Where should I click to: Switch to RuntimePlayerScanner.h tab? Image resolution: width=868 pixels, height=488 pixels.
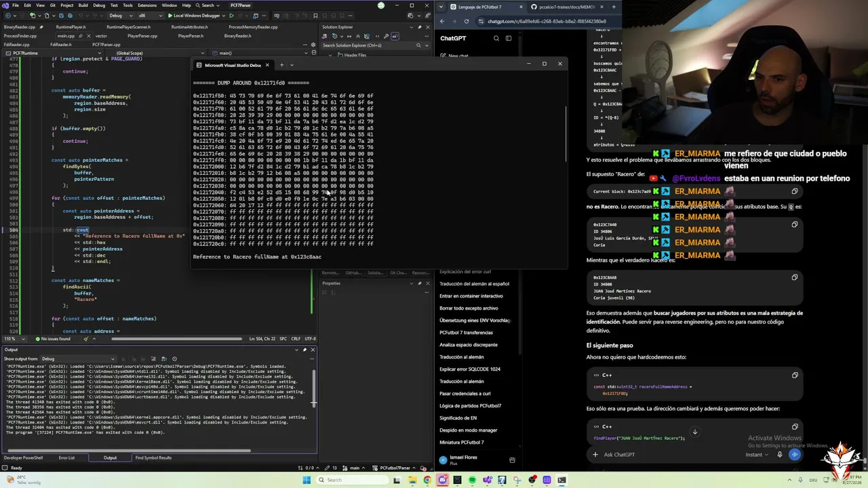(129, 27)
